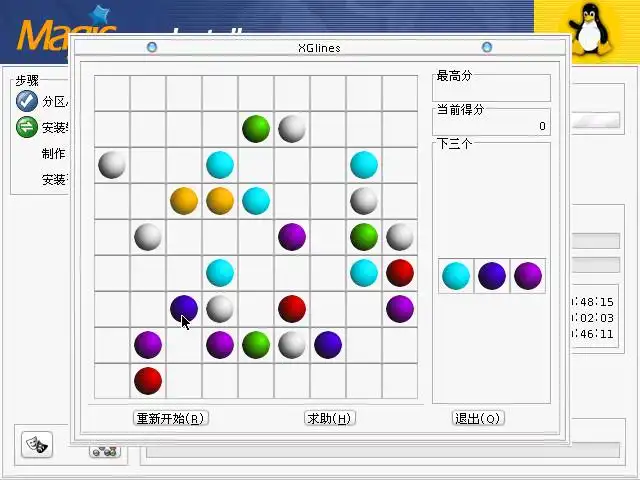Select the white ball in the fourth row
The width and height of the screenshot is (640, 480).
[364, 201]
